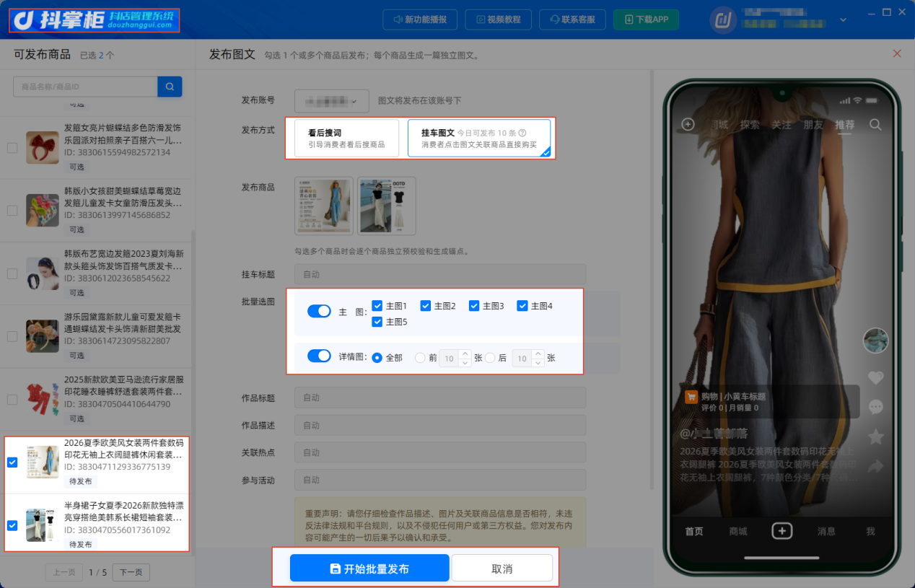Tap 首页 in phone bottom navigation
Image resolution: width=915 pixels, height=588 pixels.
(694, 532)
